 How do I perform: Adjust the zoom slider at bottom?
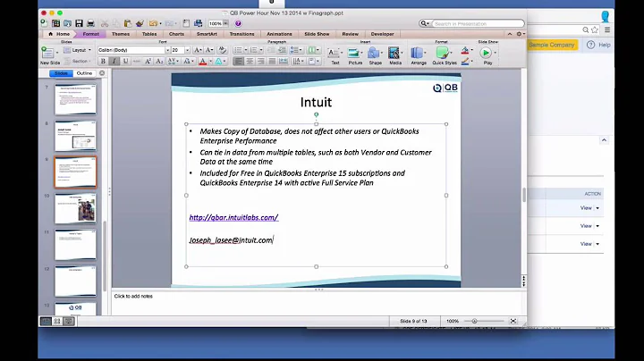pyautogui.click(x=474, y=321)
